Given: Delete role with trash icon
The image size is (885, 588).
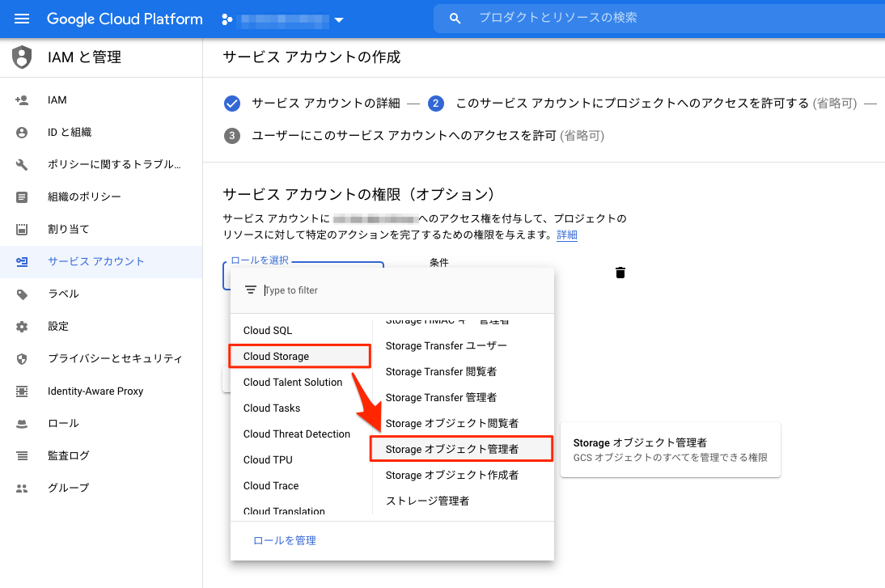Looking at the screenshot, I should (x=620, y=273).
